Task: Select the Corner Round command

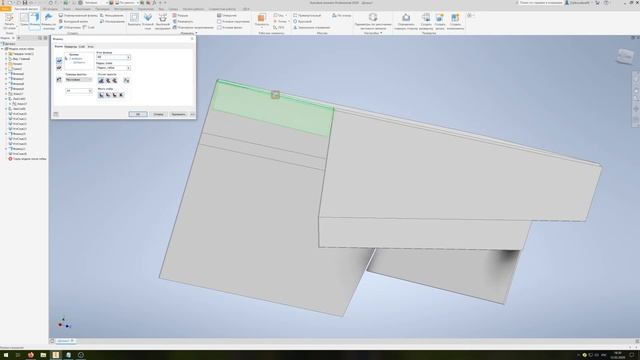Action: tap(233, 21)
